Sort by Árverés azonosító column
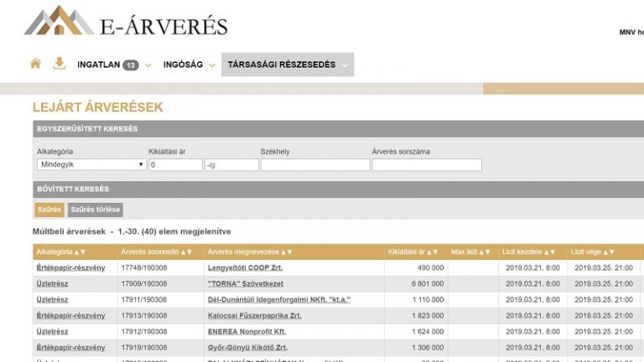The image size is (644, 362). click(x=157, y=252)
